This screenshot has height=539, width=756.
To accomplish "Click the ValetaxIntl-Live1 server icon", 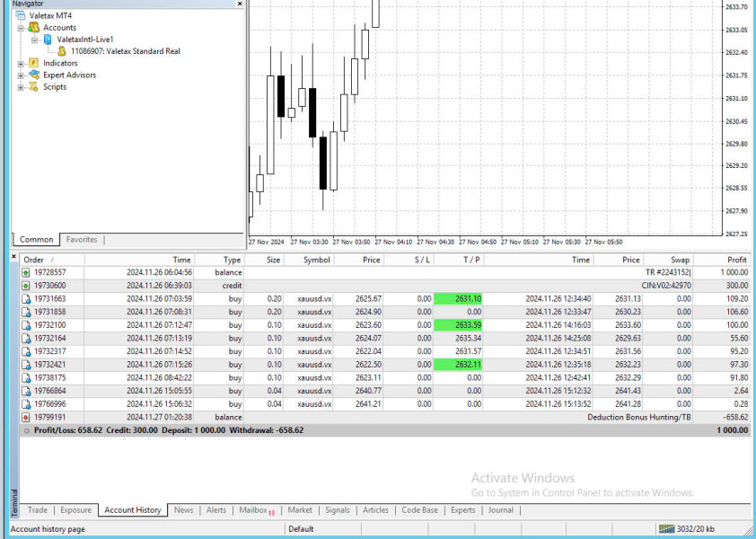I will point(48,40).
